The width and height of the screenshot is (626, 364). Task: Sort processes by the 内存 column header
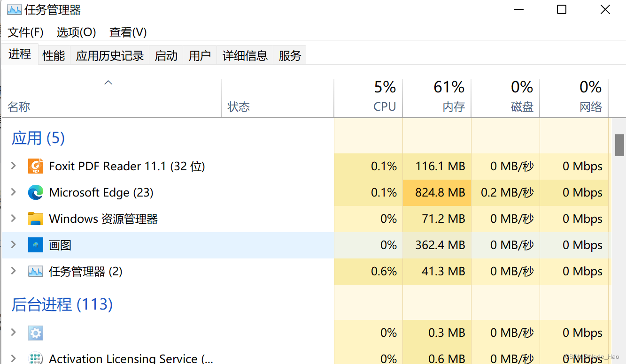pos(453,107)
